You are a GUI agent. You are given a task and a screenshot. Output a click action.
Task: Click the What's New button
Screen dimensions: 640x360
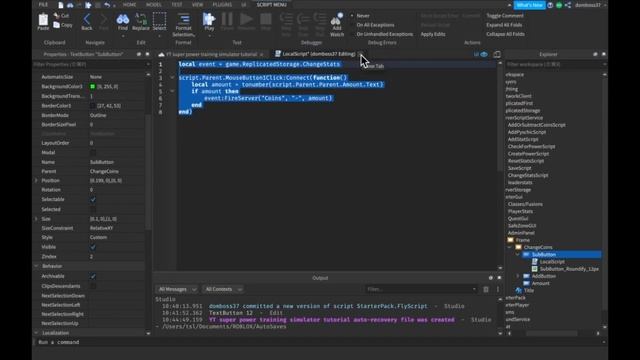click(529, 5)
